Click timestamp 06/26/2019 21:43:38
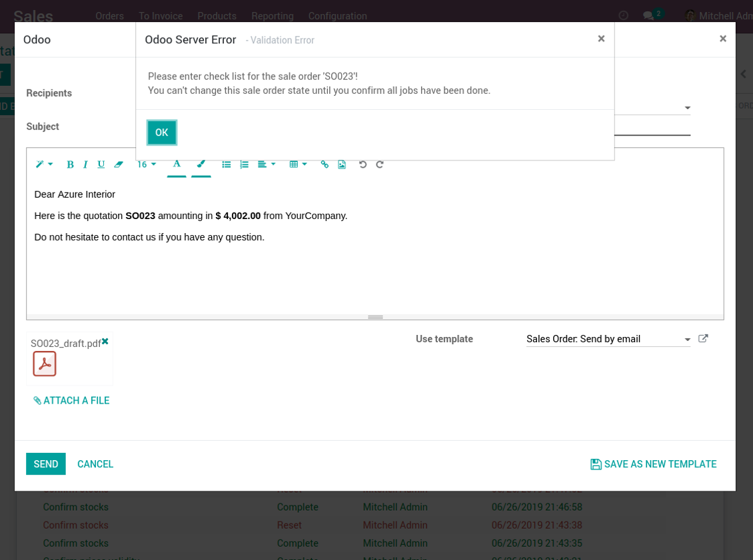Viewport: 753px width, 560px height. (x=536, y=525)
